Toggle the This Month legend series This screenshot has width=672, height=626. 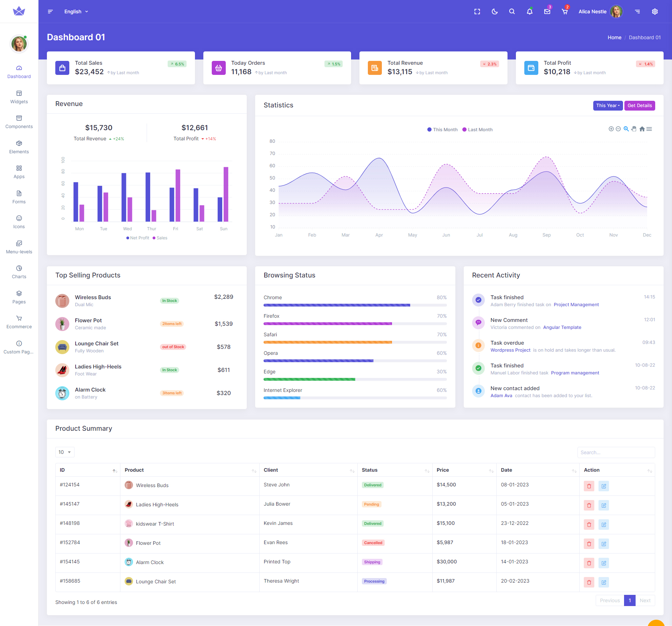coord(442,130)
